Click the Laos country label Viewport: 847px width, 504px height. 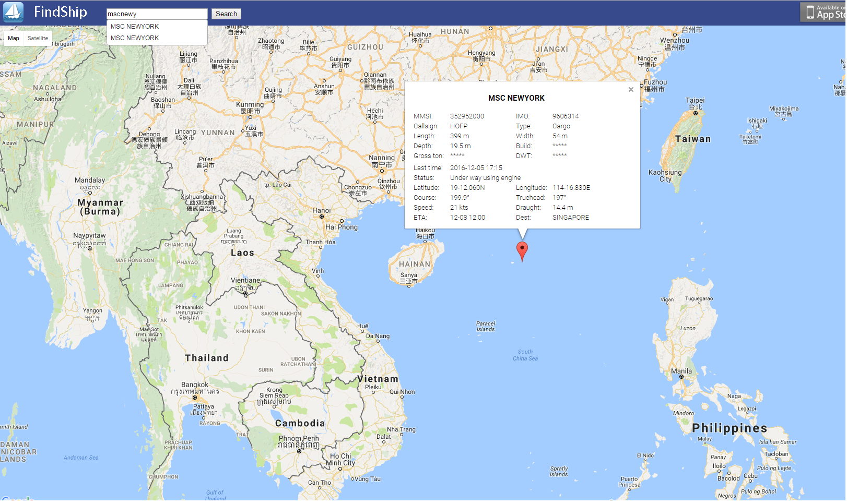242,253
